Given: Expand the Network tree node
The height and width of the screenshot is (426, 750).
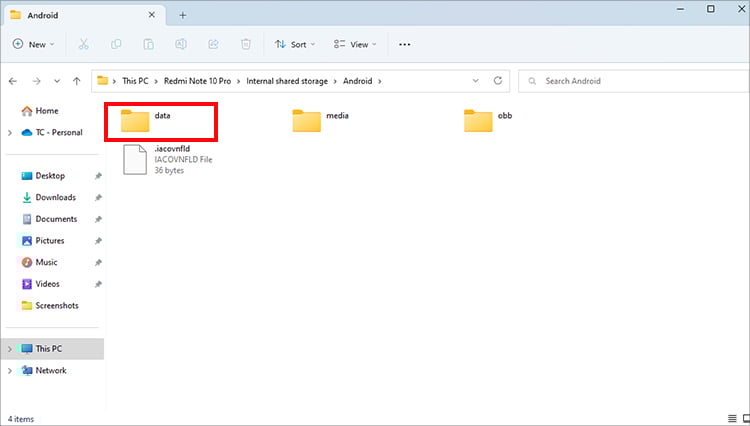Looking at the screenshot, I should [10, 371].
